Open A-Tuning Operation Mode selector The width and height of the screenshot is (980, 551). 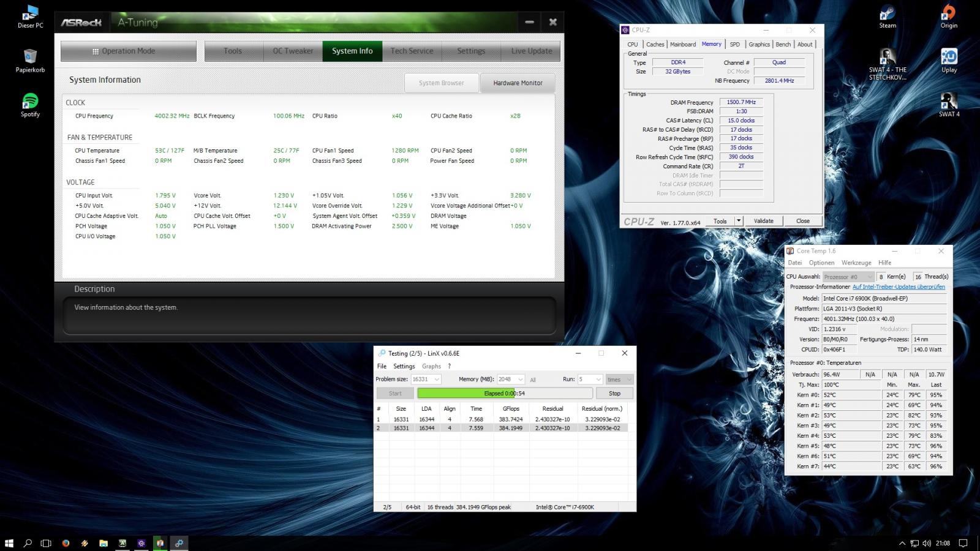[129, 51]
